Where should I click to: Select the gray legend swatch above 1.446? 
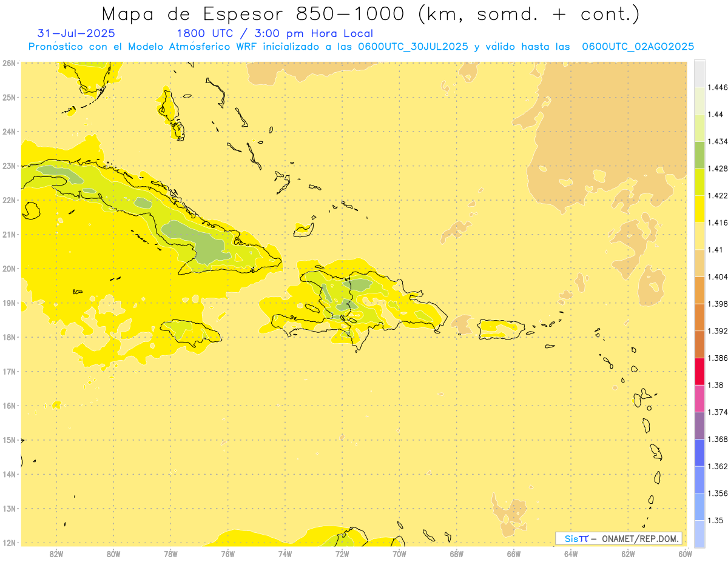(699, 73)
